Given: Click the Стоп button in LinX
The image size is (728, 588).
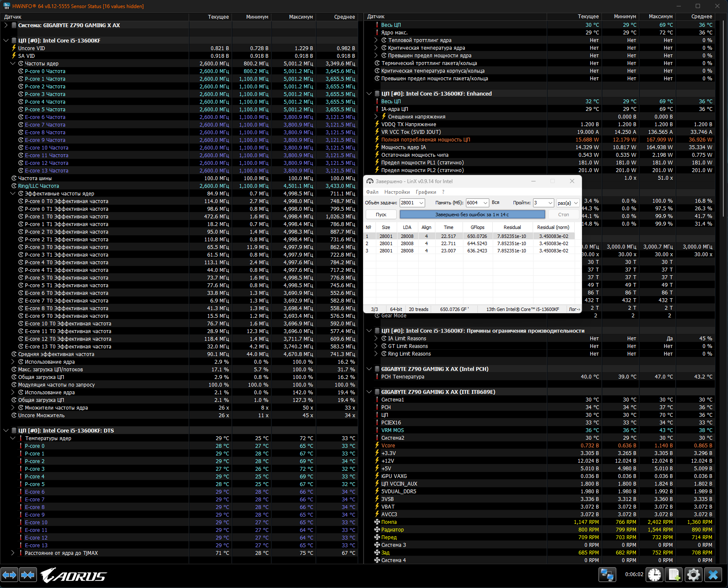Looking at the screenshot, I should [564, 215].
